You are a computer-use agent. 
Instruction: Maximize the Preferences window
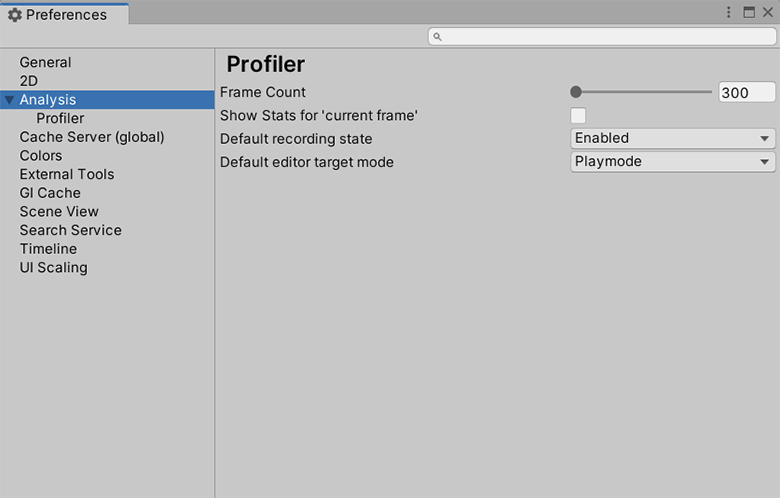(x=750, y=12)
